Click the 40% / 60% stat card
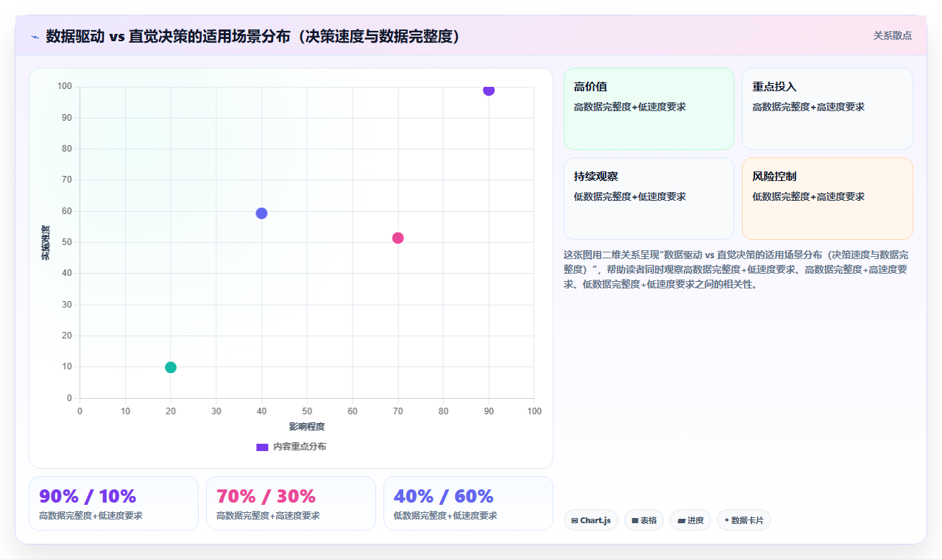The width and height of the screenshot is (942, 560). click(x=468, y=503)
